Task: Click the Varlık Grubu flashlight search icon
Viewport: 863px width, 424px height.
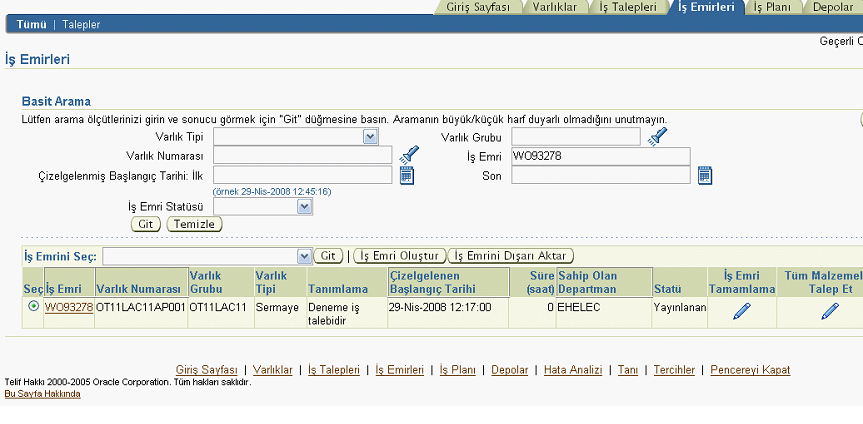Action: pyautogui.click(x=656, y=137)
